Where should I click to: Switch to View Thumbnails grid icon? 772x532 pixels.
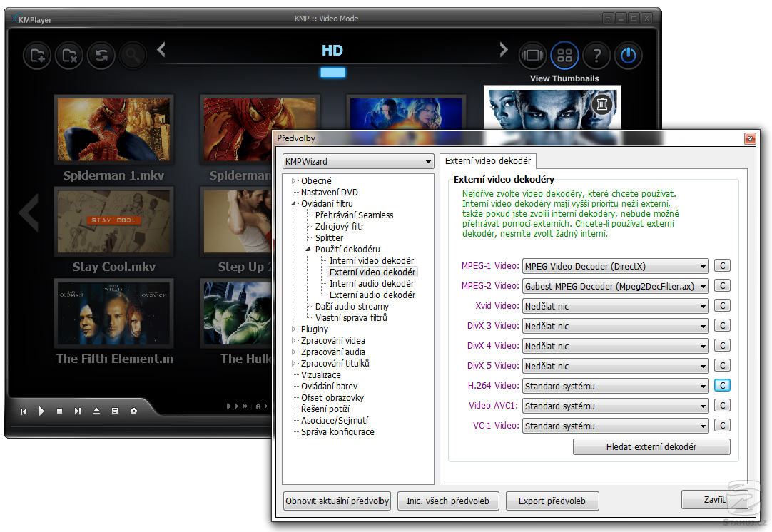564,55
